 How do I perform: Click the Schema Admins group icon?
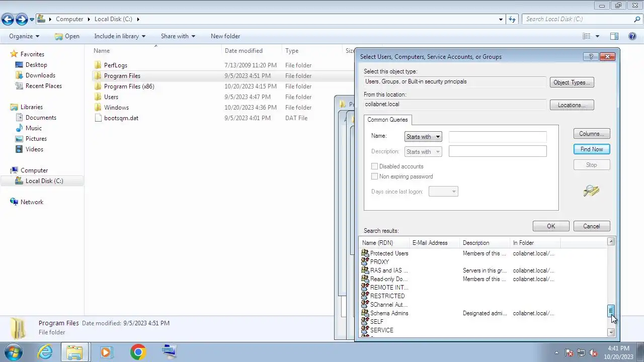[x=365, y=313]
